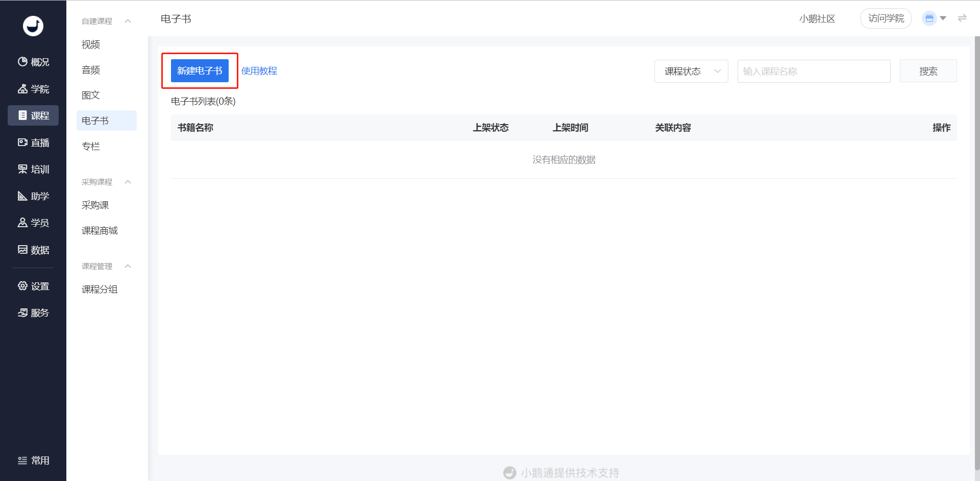Collapse the 课程管理 menu group
Image resolution: width=980 pixels, height=481 pixels.
click(x=128, y=267)
